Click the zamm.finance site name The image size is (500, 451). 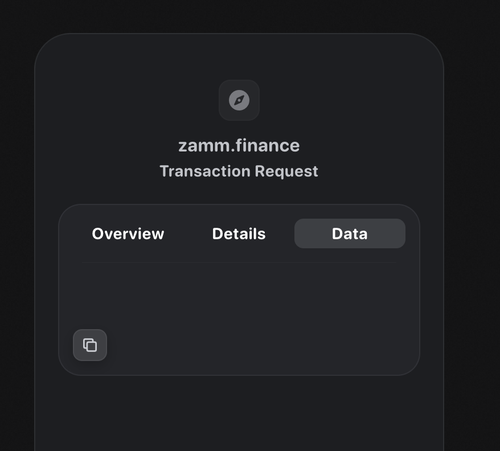[x=239, y=146]
